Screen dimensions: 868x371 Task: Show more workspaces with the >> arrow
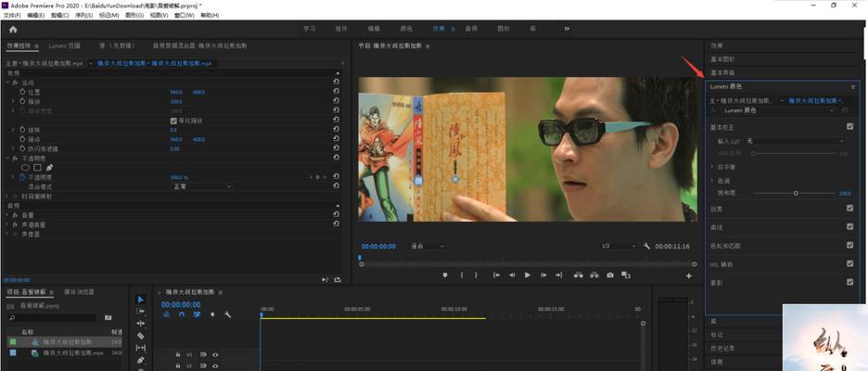click(x=567, y=29)
